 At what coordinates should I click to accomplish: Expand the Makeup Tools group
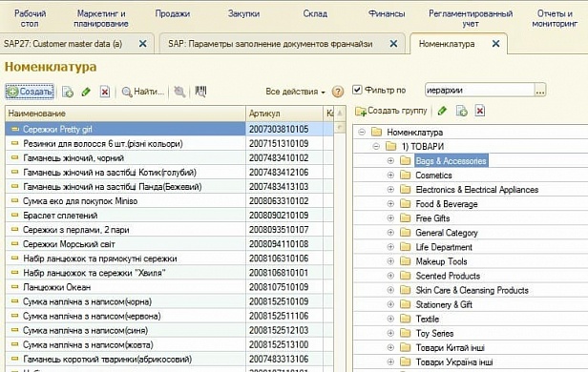point(390,261)
